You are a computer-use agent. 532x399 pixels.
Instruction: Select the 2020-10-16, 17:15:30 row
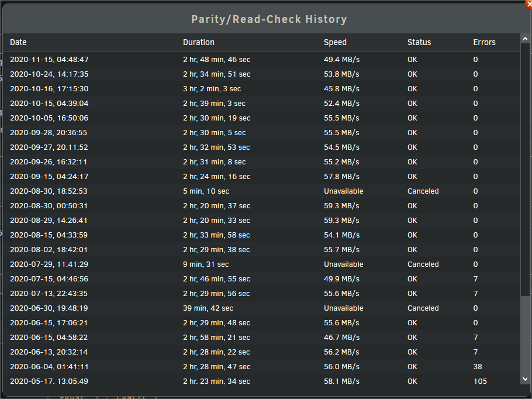coord(261,88)
